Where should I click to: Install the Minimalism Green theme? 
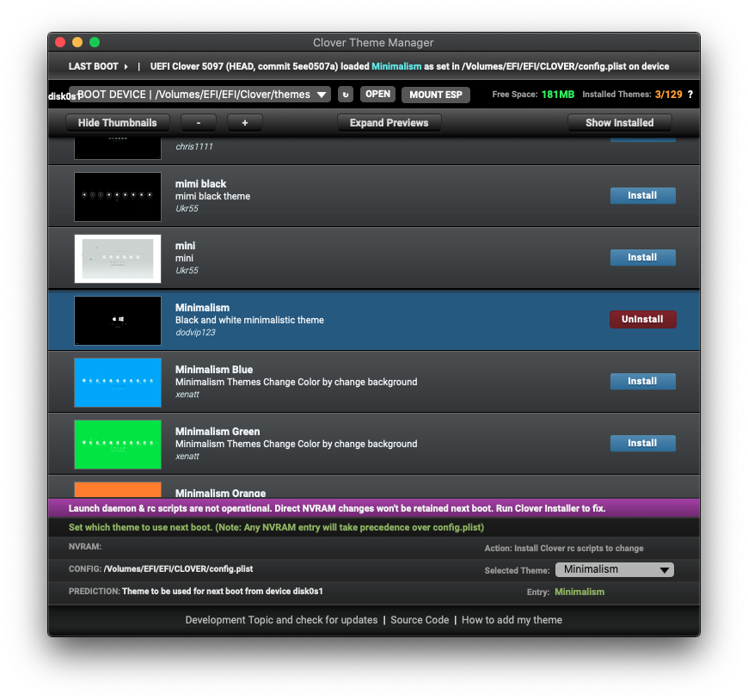pyautogui.click(x=642, y=443)
